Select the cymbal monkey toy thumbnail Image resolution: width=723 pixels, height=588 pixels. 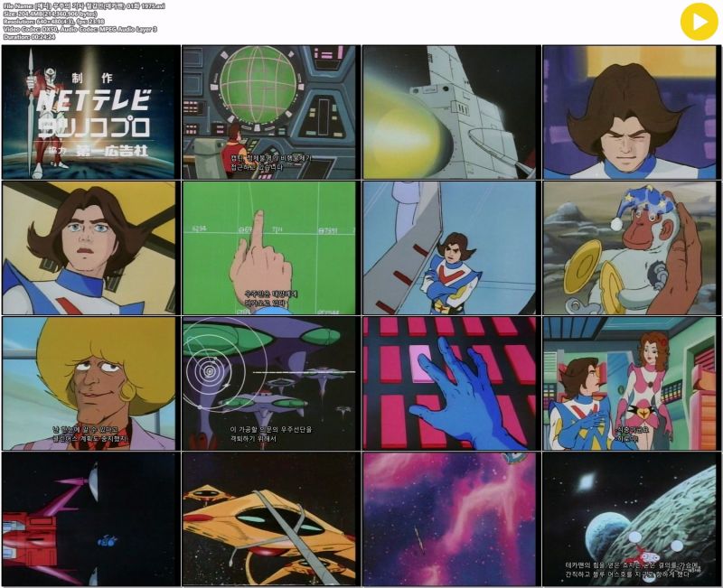631,247
